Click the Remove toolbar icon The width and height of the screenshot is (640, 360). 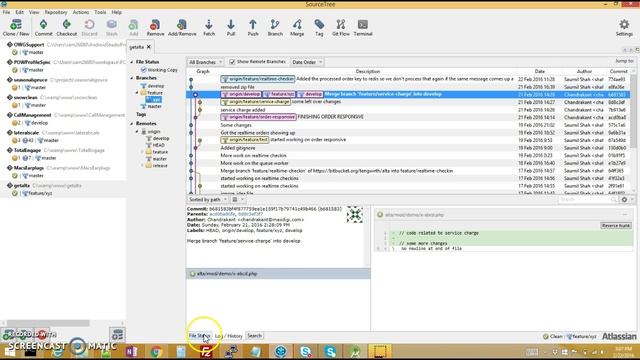pos(155,28)
